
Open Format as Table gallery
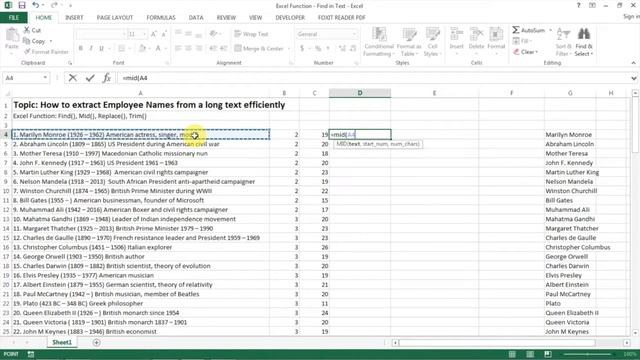tap(410, 42)
